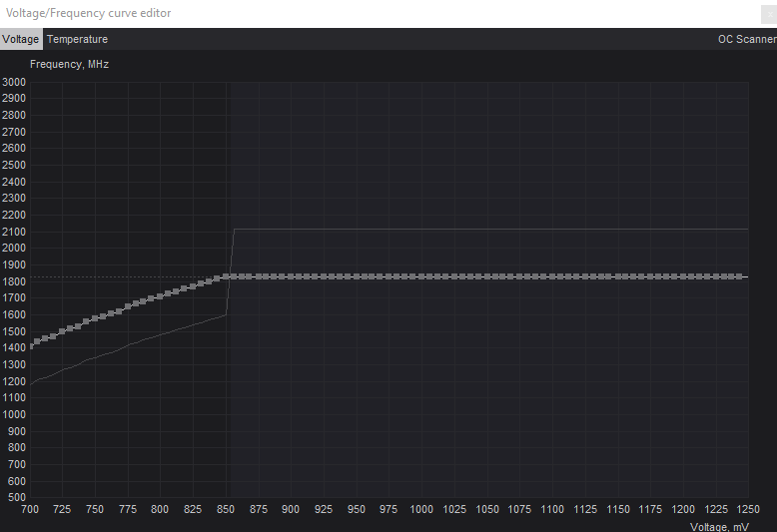Click the '1800' frequency axis label
Viewport: 777px width, 532px height.
pyautogui.click(x=14, y=281)
